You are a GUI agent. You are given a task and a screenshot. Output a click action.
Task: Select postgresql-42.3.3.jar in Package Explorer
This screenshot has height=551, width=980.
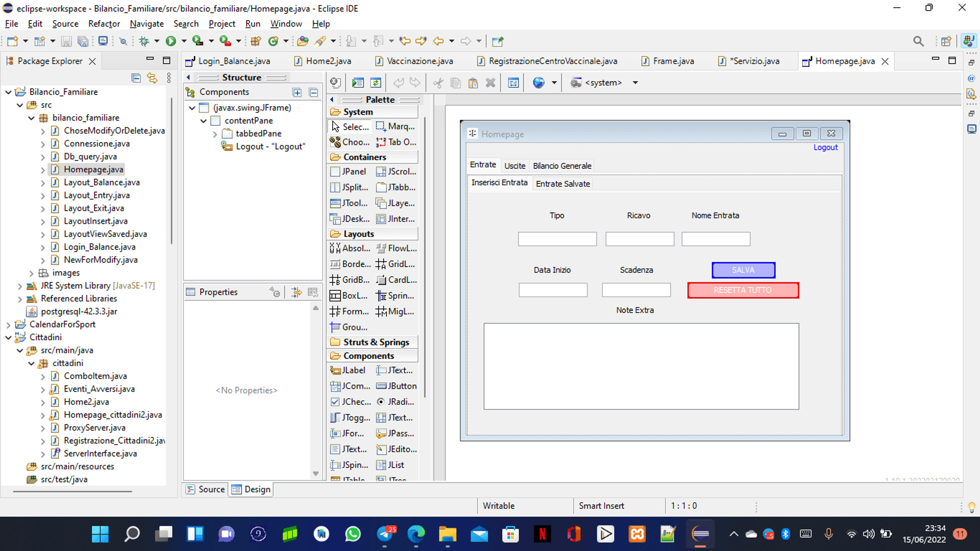[x=79, y=312]
